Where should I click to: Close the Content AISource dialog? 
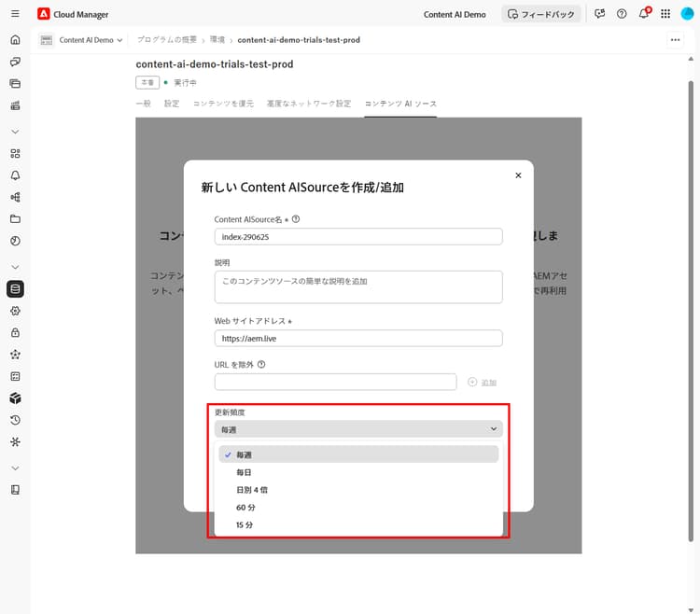[x=518, y=175]
